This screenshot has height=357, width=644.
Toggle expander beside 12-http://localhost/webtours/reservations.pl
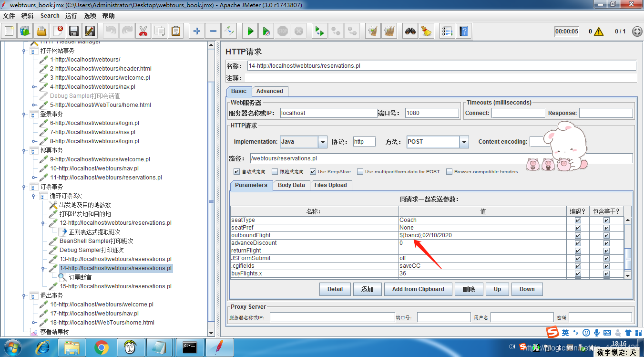(43, 223)
